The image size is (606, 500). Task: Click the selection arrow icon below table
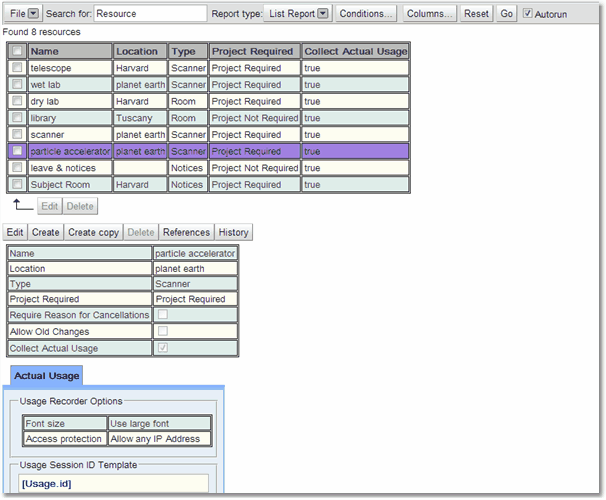pos(21,205)
